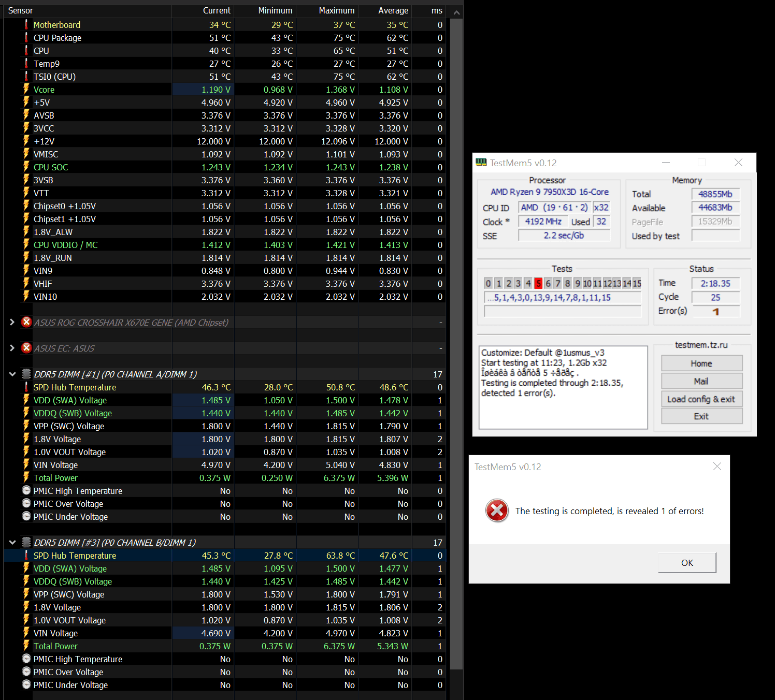Click the red test 5 indicator box

pos(538,283)
